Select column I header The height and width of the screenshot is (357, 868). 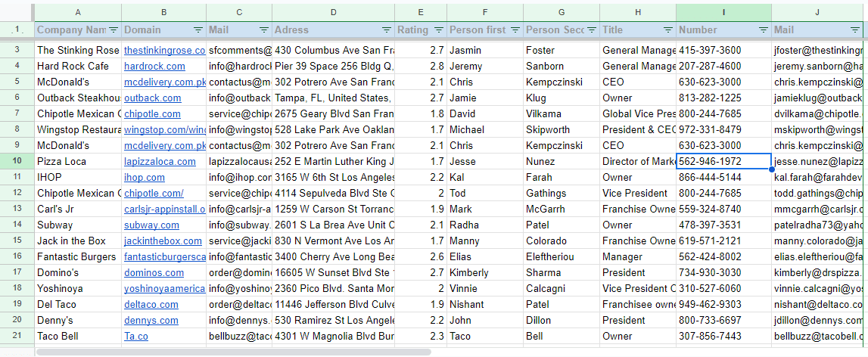pos(724,12)
